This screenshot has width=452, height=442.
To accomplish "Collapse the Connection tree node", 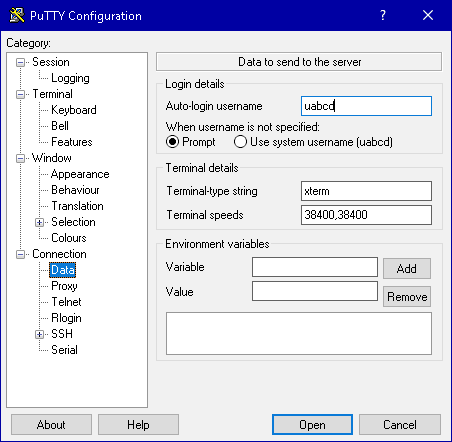I will (20, 254).
